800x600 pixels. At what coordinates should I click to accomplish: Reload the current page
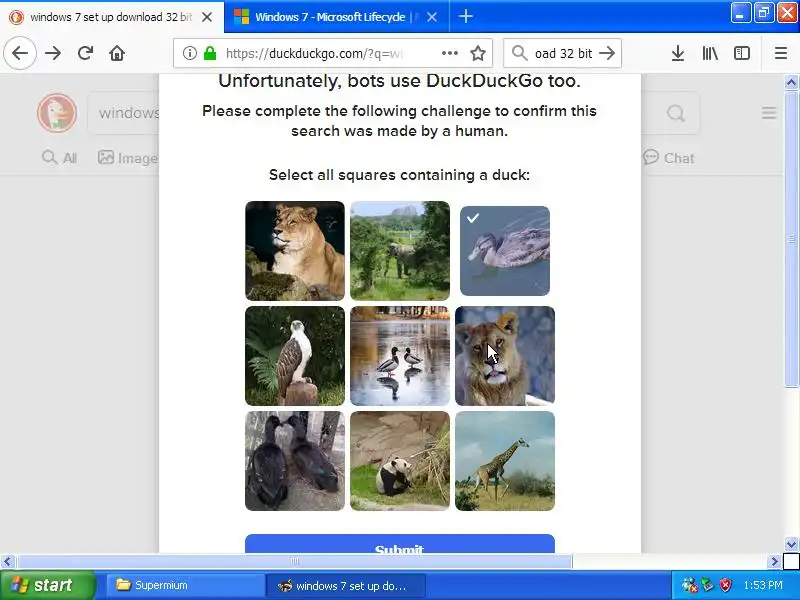click(x=85, y=53)
